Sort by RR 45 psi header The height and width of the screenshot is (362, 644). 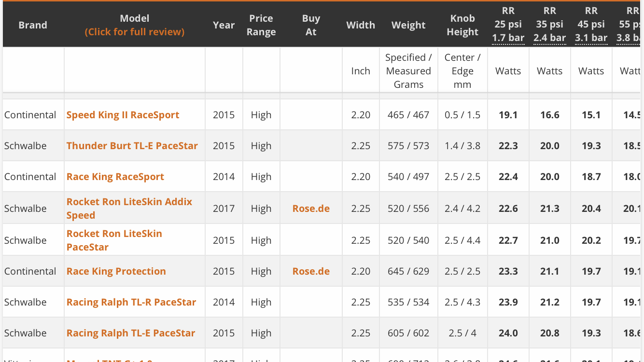coord(591,24)
